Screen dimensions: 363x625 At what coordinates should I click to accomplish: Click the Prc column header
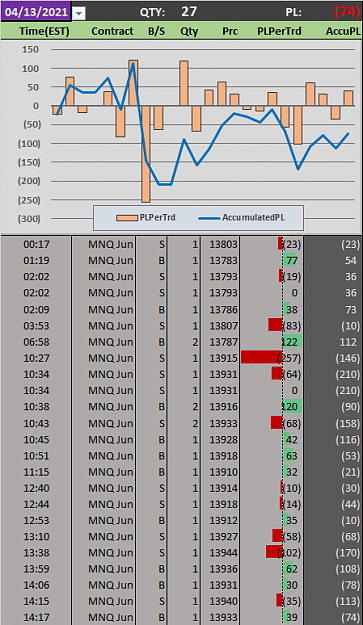coord(230,31)
